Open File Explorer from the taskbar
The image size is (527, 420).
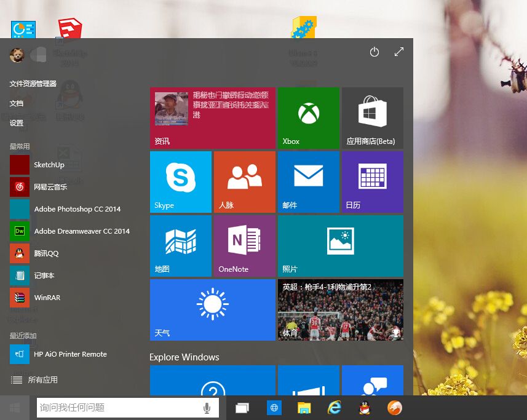tap(304, 408)
